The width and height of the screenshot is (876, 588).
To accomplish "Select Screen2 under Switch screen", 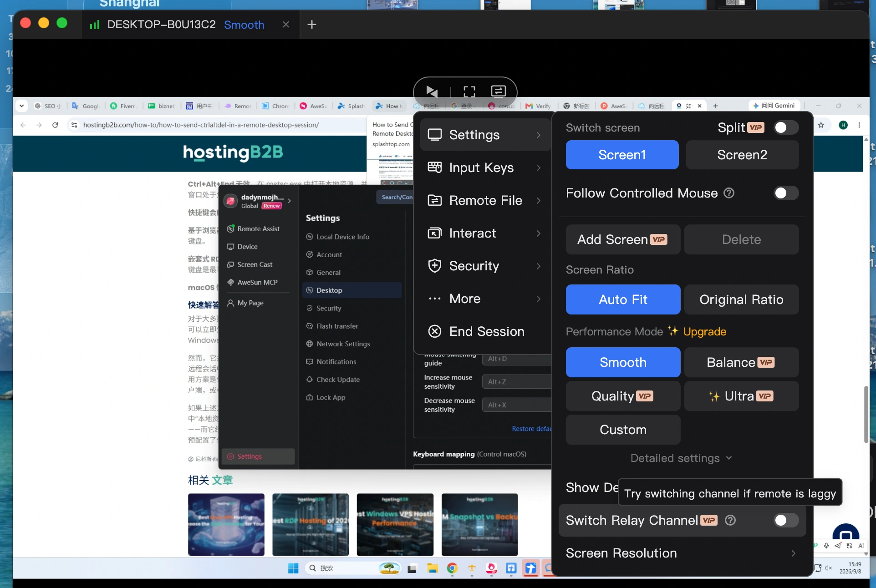I will (x=742, y=155).
